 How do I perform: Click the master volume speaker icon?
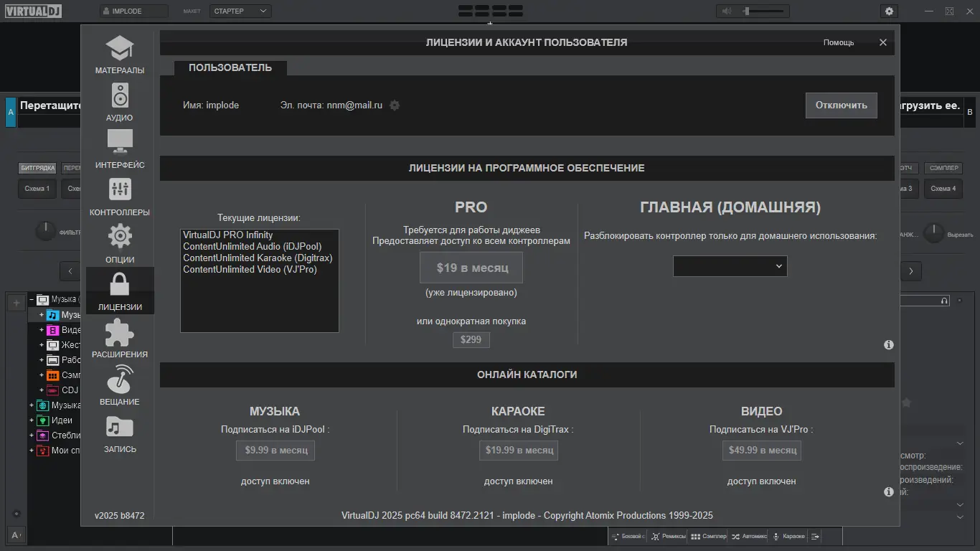[x=727, y=11]
